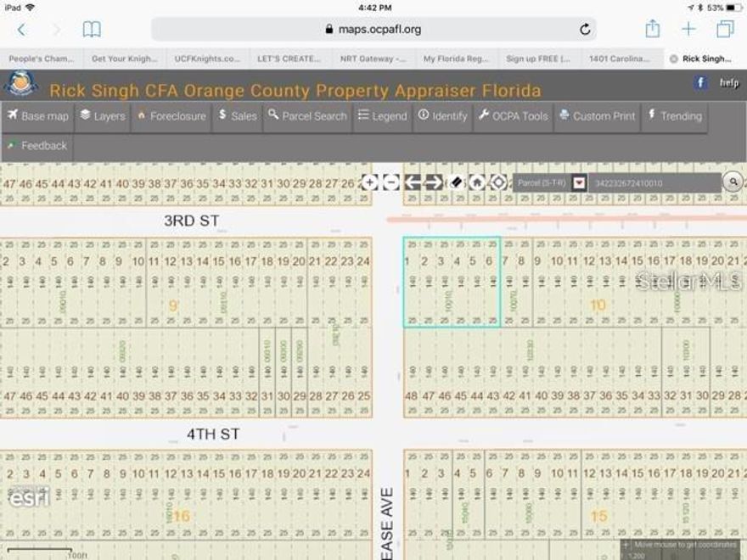Open the Parcel Search menu item
This screenshot has width=747, height=560.
click(307, 116)
